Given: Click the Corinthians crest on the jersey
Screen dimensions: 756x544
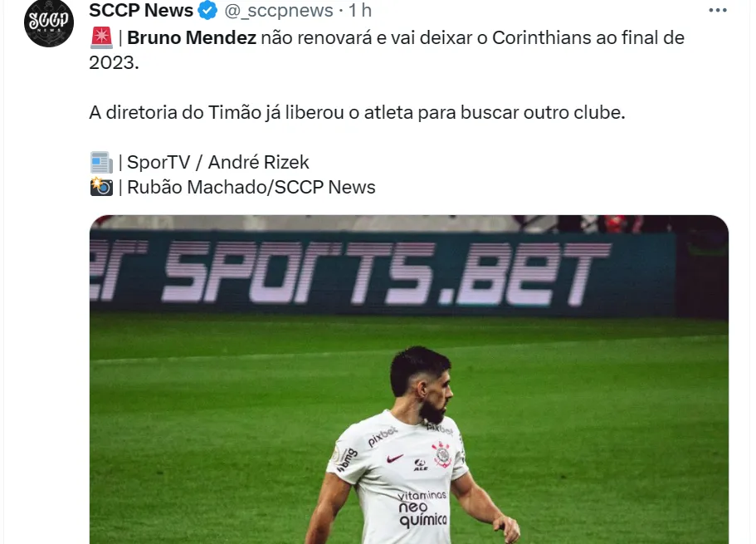Looking at the screenshot, I should click(x=441, y=454).
